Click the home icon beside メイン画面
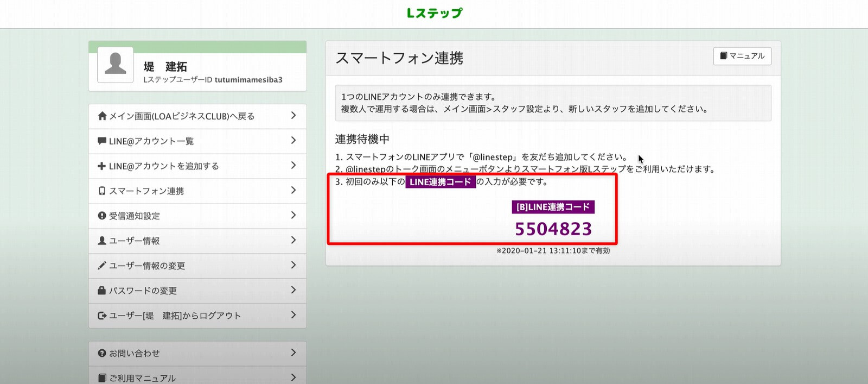Image resolution: width=868 pixels, height=384 pixels. tap(102, 116)
